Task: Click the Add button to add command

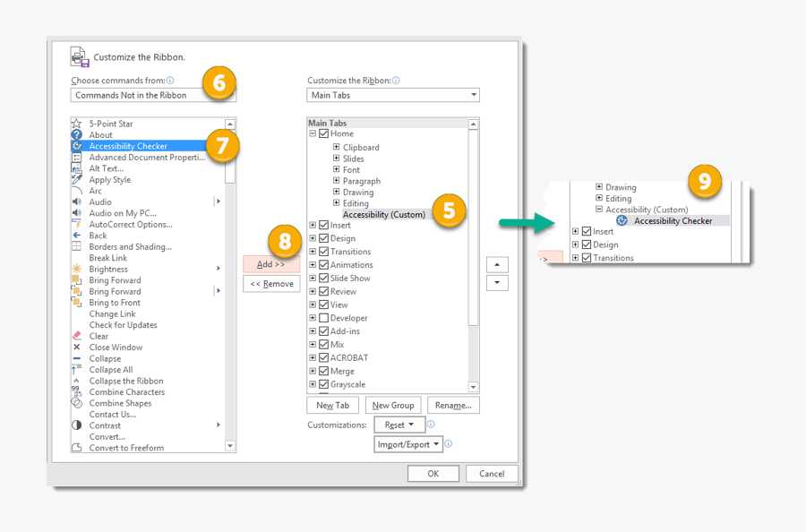Action: [271, 263]
